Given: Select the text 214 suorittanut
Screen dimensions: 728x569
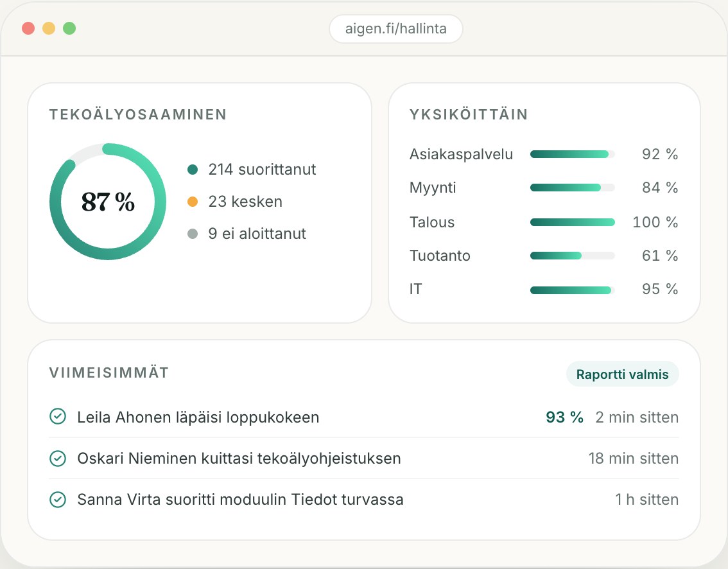Looking at the screenshot, I should click(262, 170).
